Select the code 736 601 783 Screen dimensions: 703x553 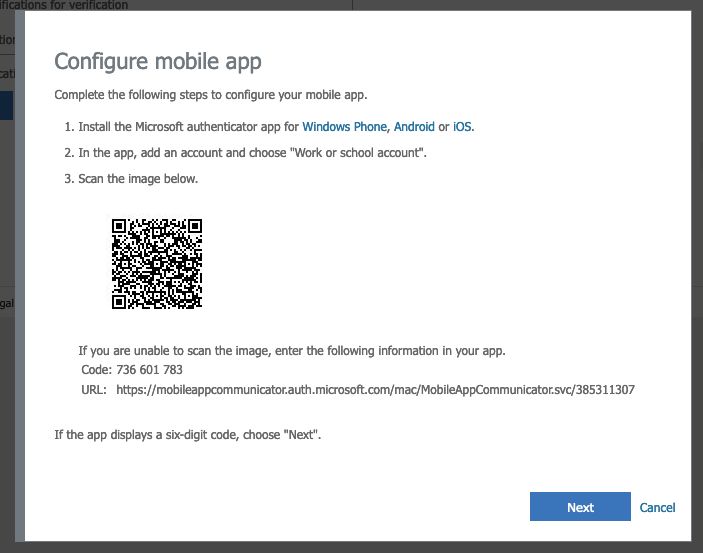149,370
